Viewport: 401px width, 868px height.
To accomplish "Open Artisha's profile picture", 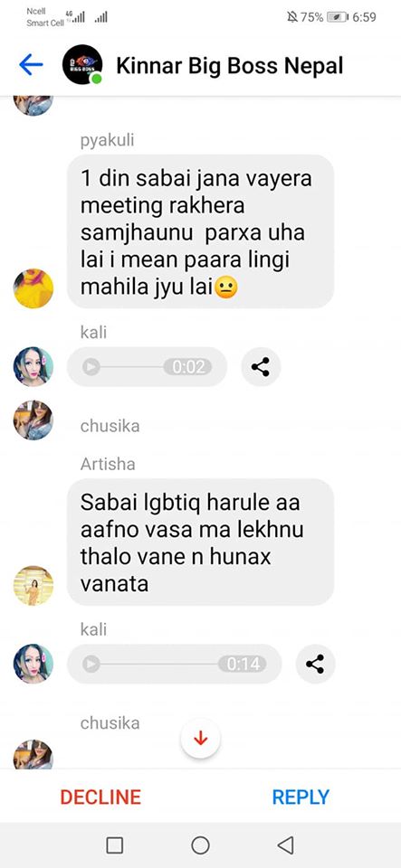I will pos(33,586).
